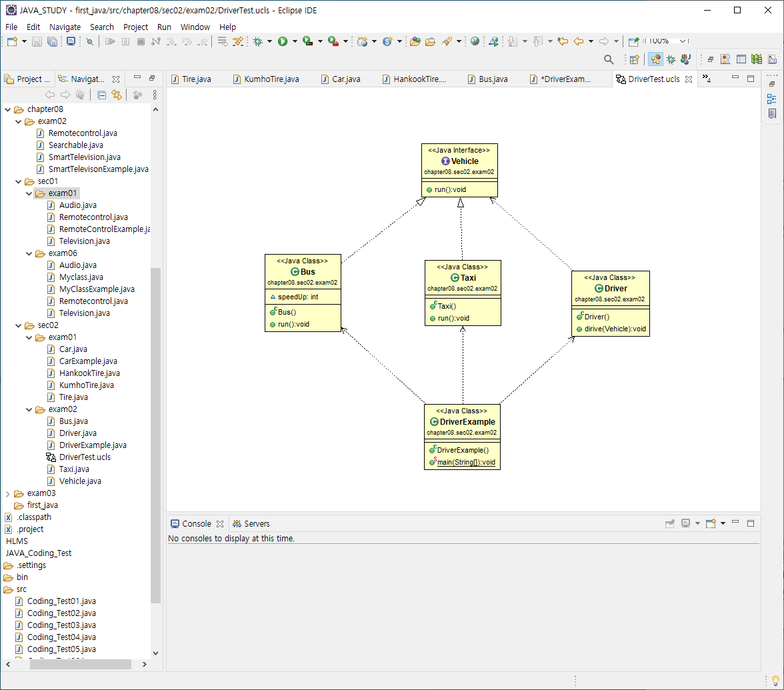Close the Navigator view tab
Image resolution: width=784 pixels, height=690 pixels.
[x=116, y=79]
